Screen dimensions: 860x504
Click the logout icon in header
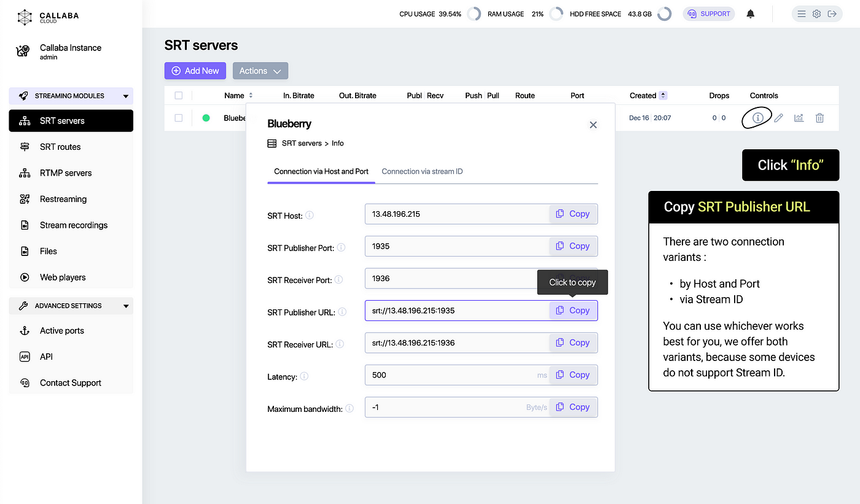pos(832,14)
